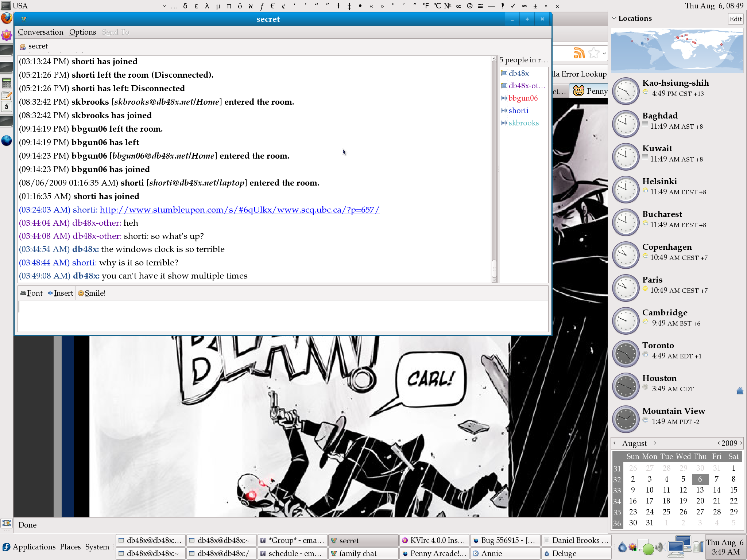Open the Options menu
This screenshot has width=747, height=560.
click(x=83, y=32)
